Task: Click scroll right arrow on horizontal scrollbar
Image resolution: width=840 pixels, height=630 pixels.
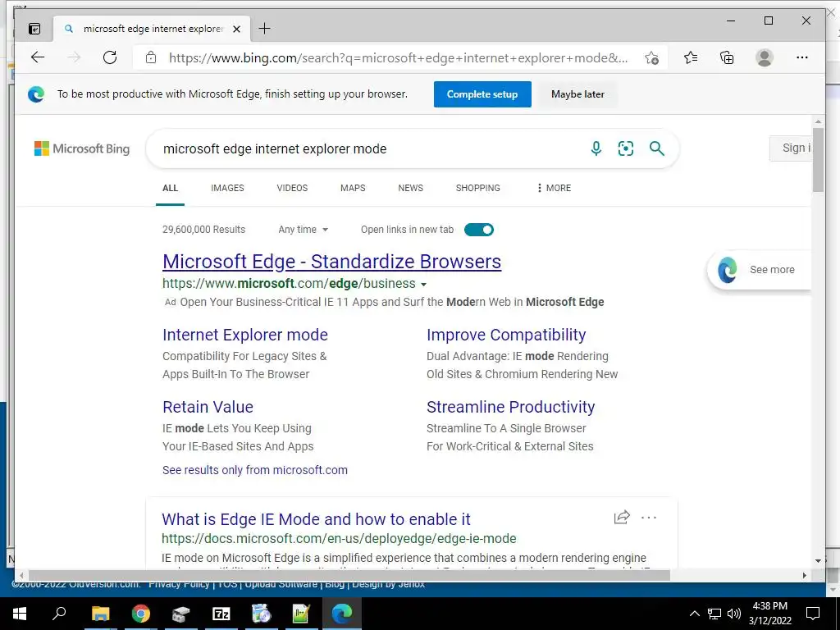Action: (805, 575)
